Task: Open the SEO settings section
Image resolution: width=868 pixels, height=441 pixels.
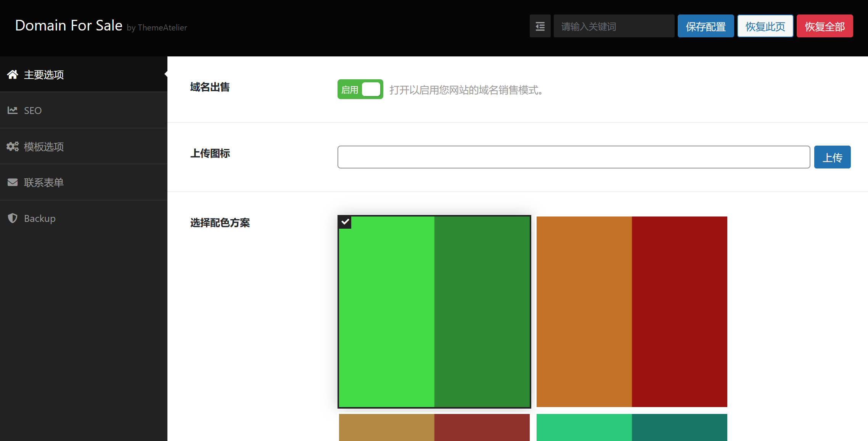Action: coord(33,111)
